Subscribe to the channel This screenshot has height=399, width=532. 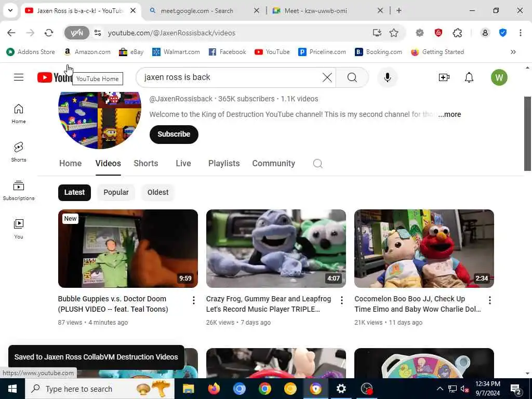[x=174, y=135]
